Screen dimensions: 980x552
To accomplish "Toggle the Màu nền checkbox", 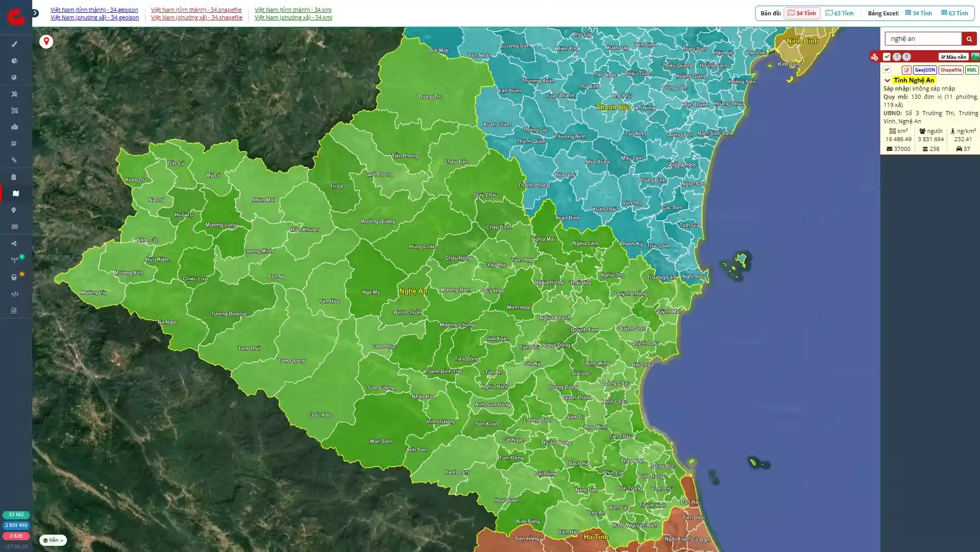I will [953, 57].
